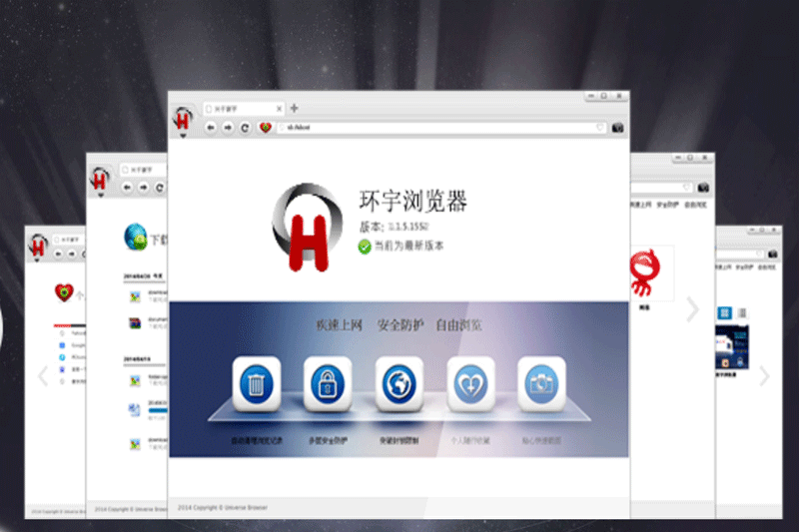Click forward arrow in front browser window
Viewport: 799px width, 532px height.
tap(228, 128)
